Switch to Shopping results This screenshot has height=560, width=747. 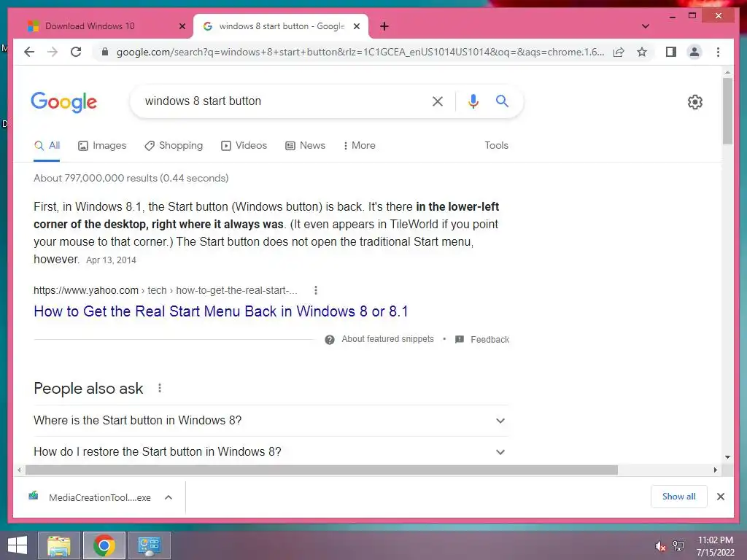(174, 146)
